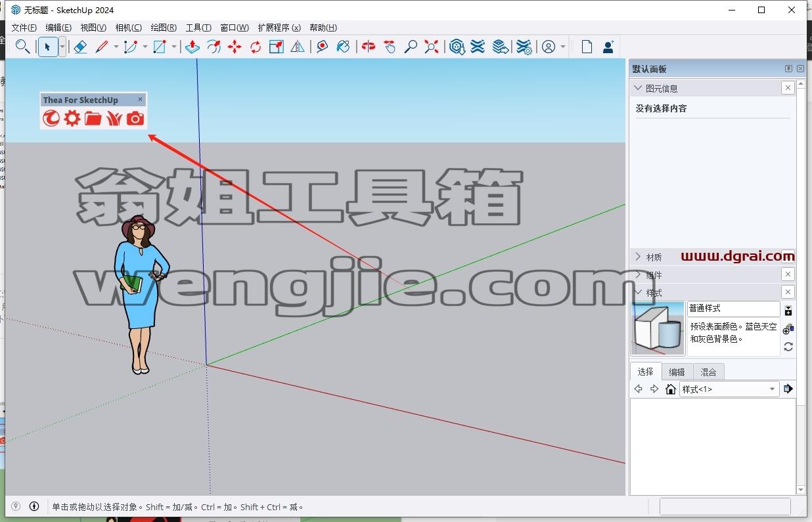Screen dimensions: 812x522
Task: Switch to the 选择 styles tab
Action: 646,372
